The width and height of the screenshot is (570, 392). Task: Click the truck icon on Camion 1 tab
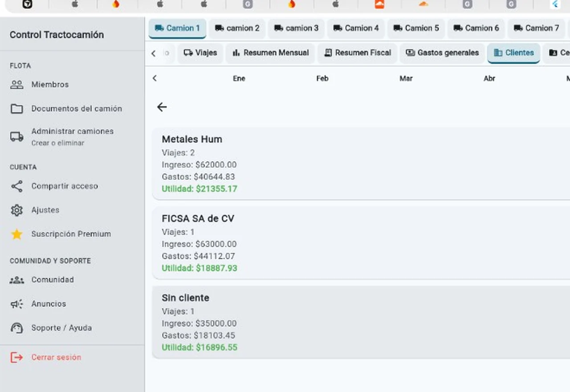159,28
